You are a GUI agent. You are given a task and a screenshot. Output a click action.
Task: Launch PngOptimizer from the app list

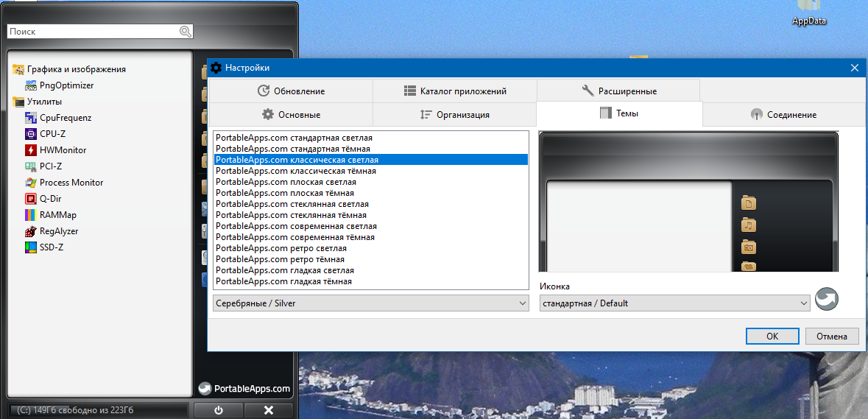(x=67, y=86)
